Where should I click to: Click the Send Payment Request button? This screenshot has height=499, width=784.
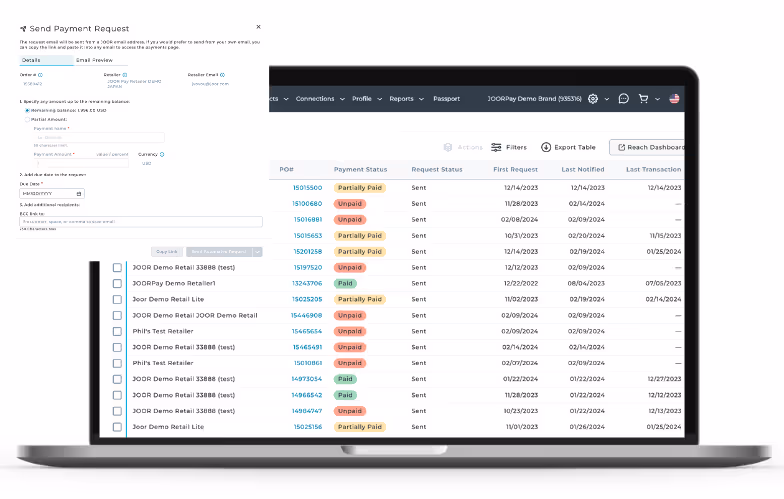click(x=219, y=252)
